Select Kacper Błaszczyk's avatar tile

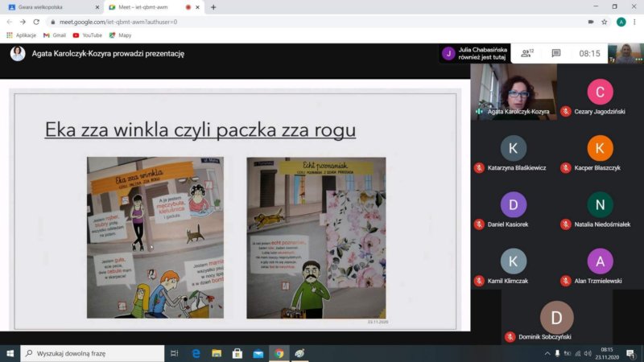tap(600, 148)
